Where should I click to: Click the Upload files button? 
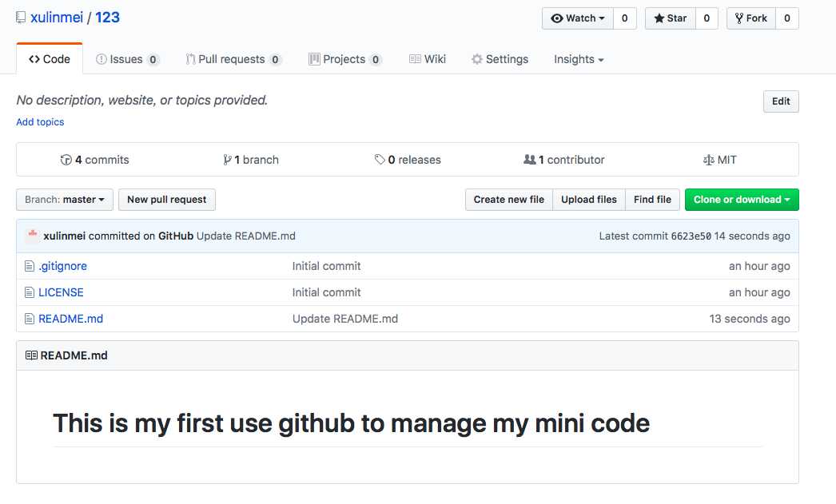click(589, 200)
